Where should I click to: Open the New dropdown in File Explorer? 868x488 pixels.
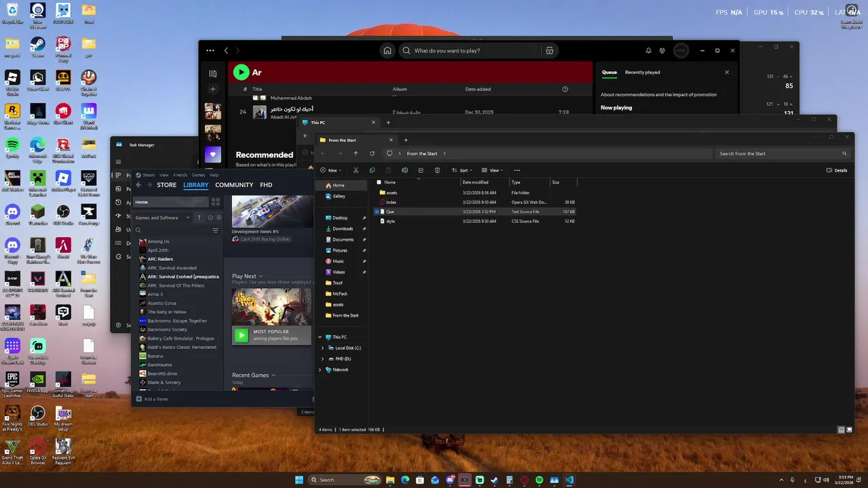point(330,170)
